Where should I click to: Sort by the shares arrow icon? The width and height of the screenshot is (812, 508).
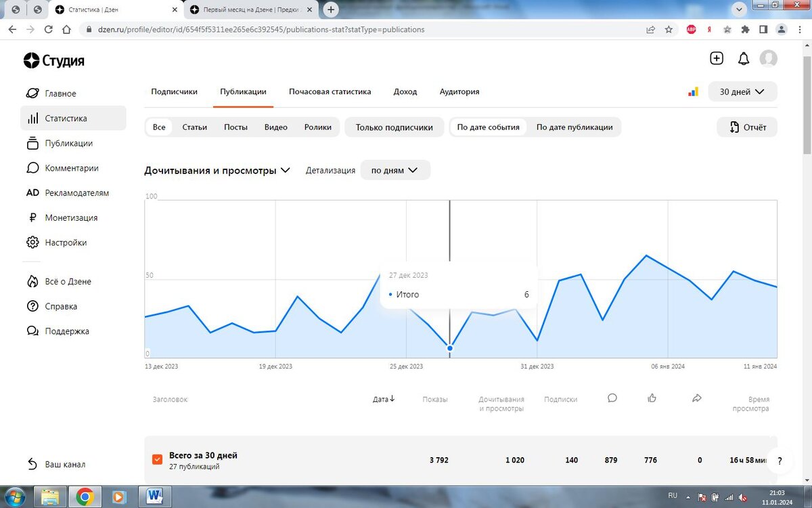(697, 398)
